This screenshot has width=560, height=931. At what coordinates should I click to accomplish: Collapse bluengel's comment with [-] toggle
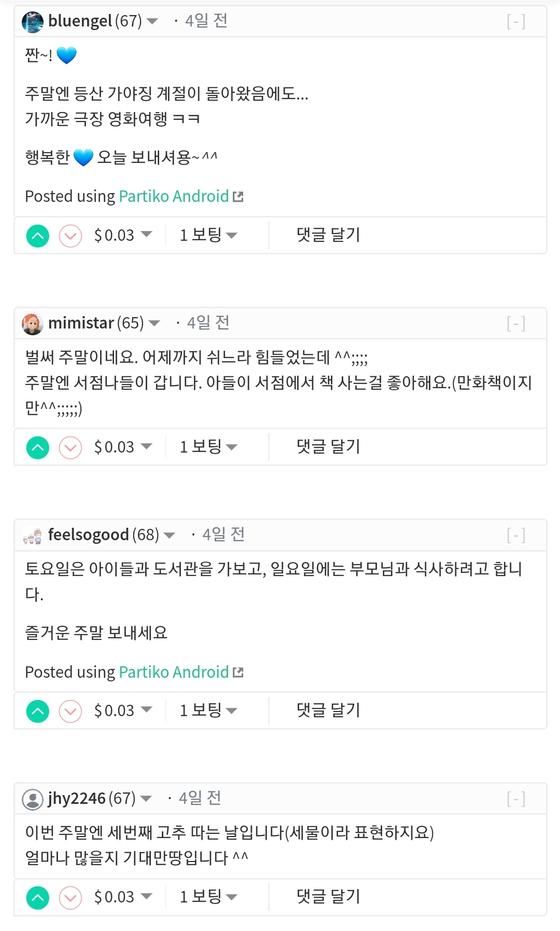point(516,22)
